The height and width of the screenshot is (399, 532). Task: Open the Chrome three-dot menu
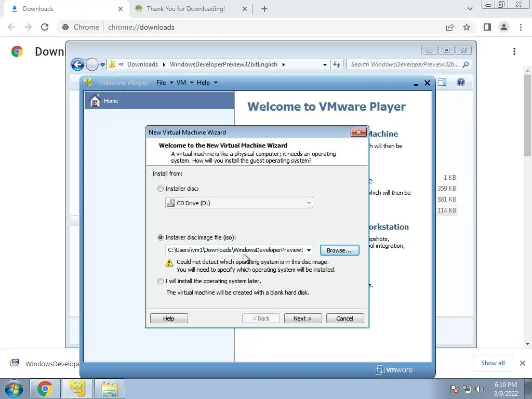tap(521, 27)
